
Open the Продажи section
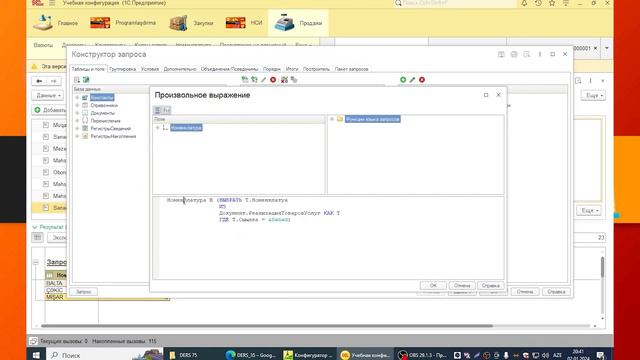tap(298, 23)
